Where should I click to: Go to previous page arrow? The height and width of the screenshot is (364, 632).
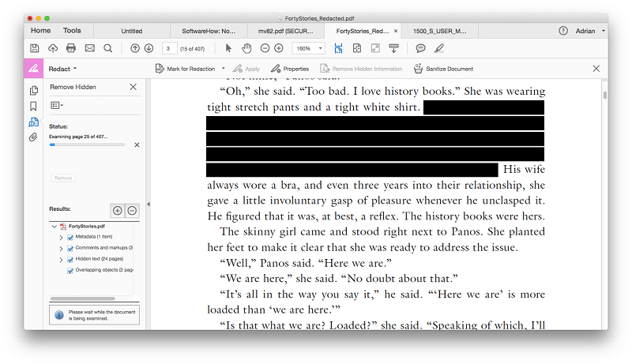135,48
